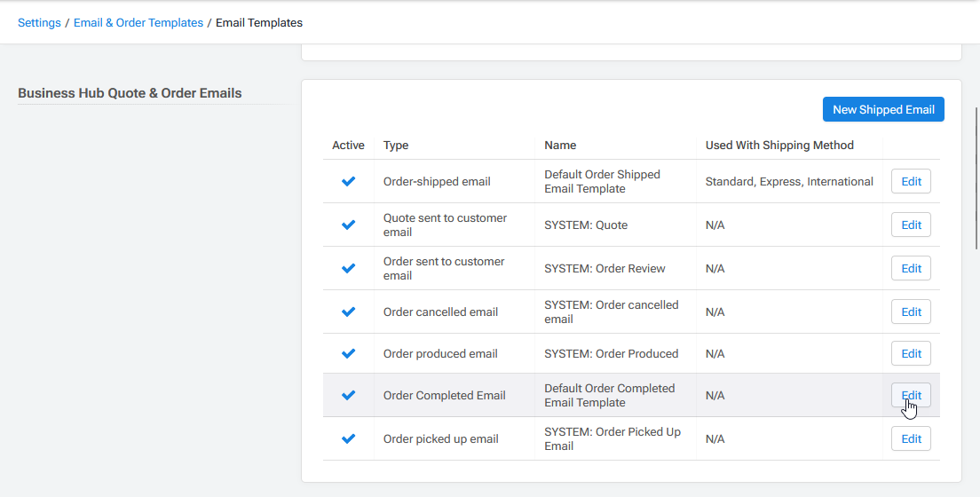Select 'SYSTEM: Order Review' name cell
The height and width of the screenshot is (497, 980).
615,268
